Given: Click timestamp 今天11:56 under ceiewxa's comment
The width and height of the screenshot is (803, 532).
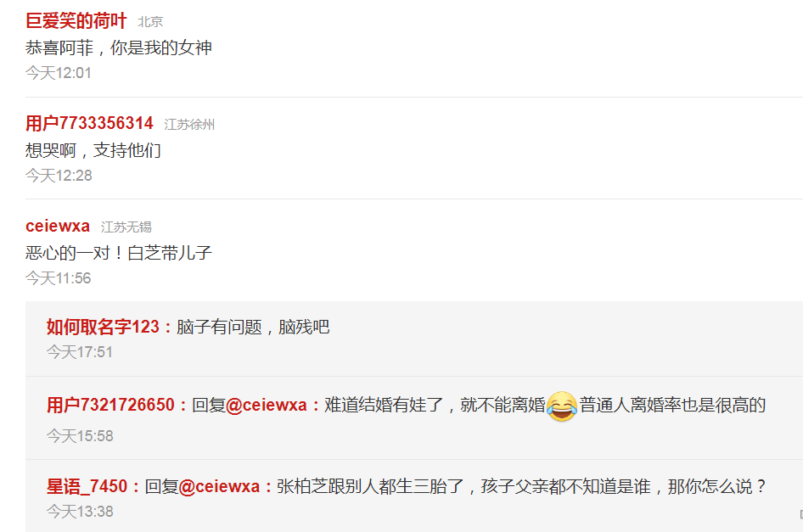Looking at the screenshot, I should (x=59, y=278).
